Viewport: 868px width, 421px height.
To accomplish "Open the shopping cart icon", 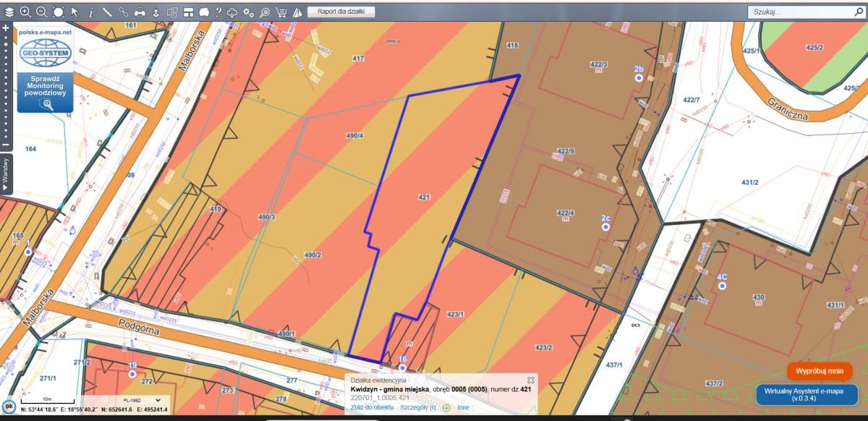I will tap(281, 12).
